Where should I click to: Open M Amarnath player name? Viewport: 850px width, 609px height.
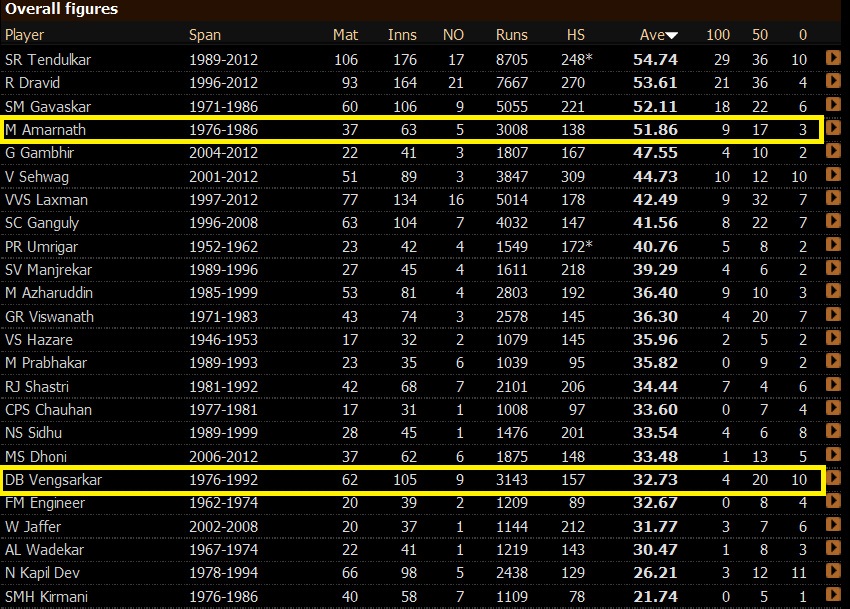click(x=46, y=130)
